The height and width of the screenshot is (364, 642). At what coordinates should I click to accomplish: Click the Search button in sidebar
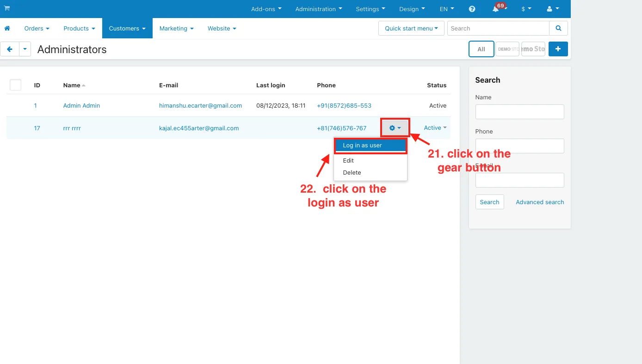489,202
